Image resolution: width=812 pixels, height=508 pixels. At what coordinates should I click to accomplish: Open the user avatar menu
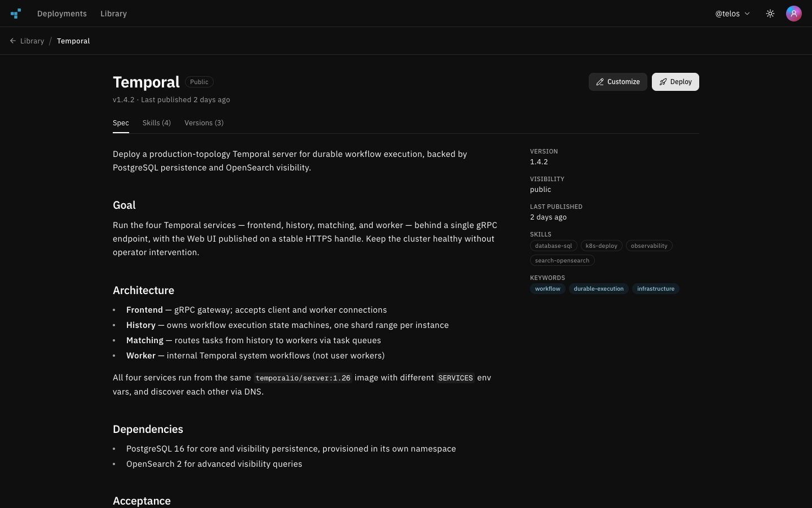tap(794, 14)
